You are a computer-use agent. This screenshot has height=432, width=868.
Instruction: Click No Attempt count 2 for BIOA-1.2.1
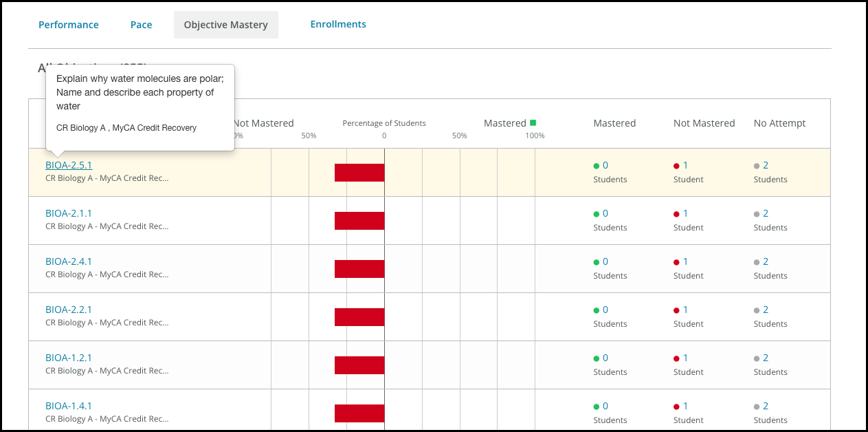point(766,358)
